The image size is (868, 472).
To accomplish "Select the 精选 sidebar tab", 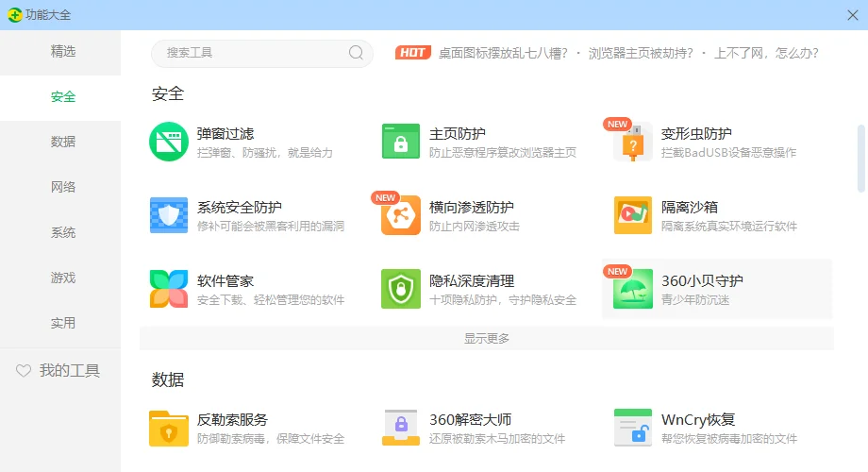I will click(60, 52).
